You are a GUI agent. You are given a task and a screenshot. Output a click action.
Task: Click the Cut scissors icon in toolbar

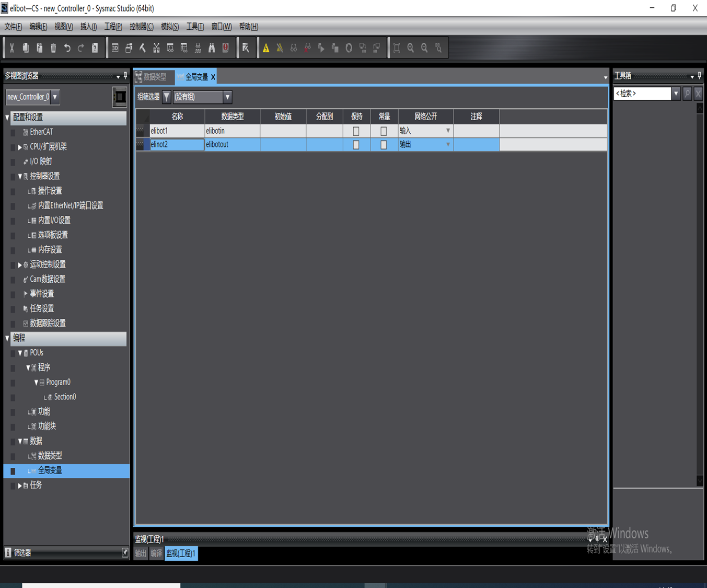pos(11,48)
